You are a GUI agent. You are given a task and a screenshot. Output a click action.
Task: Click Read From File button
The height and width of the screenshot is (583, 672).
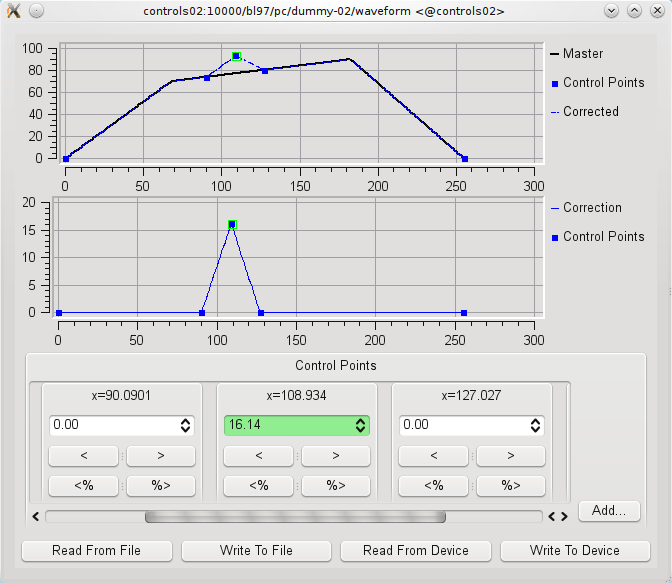pyautogui.click(x=97, y=551)
